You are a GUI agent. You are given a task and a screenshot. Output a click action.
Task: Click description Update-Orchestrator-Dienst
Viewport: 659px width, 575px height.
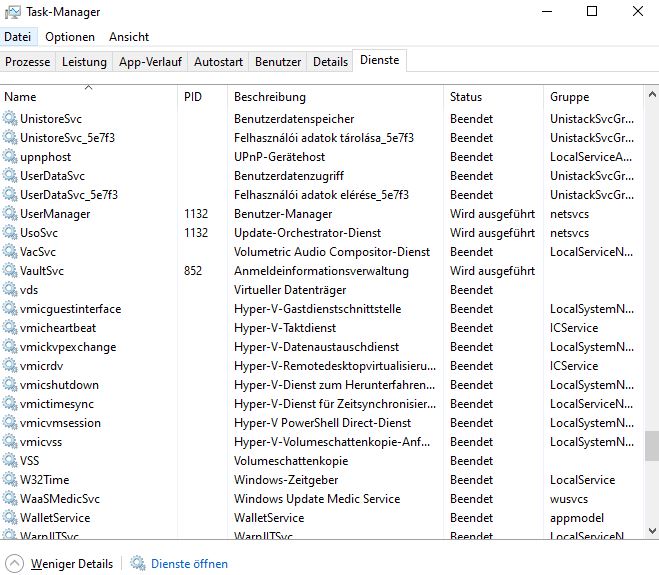click(307, 232)
